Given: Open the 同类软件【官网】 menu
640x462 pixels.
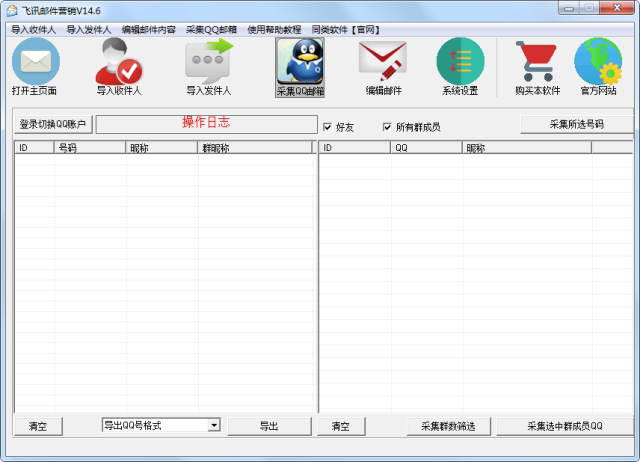Looking at the screenshot, I should [345, 30].
